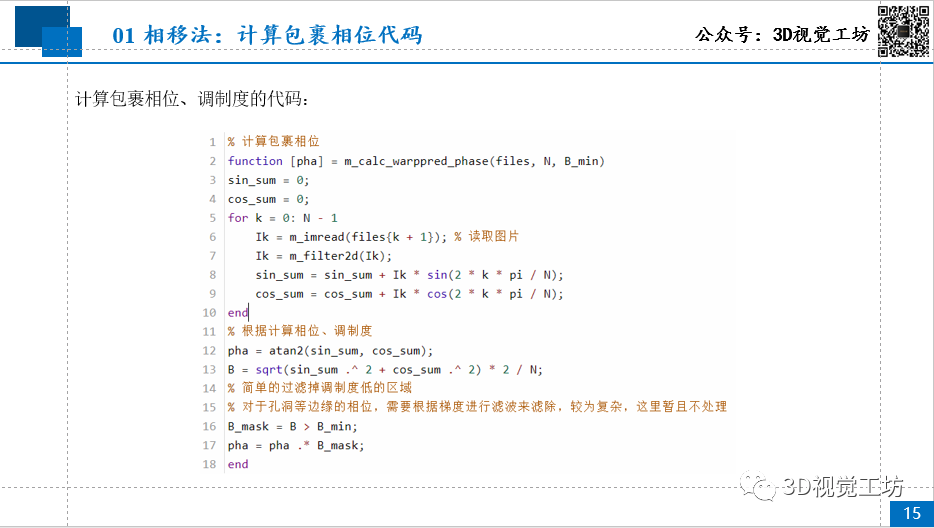Screen dimensions: 934x528
Task: Click the cos_sum accumulation line 9
Action: click(409, 294)
